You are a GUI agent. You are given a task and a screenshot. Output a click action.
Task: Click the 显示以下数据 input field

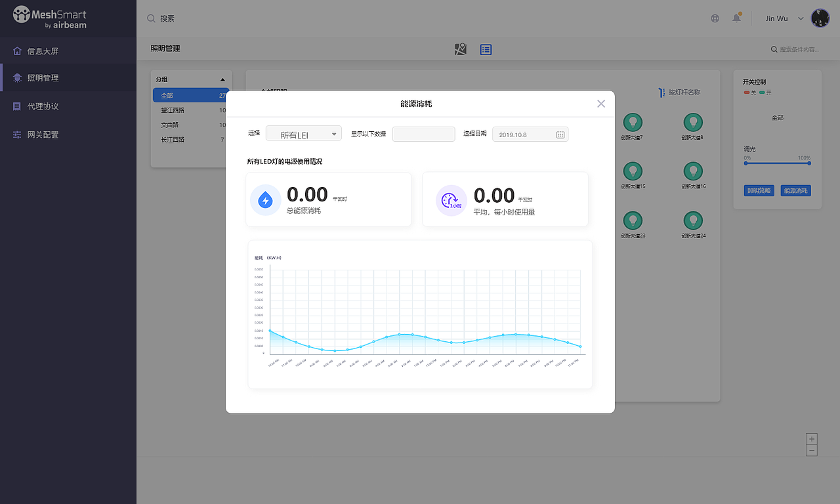point(423,134)
